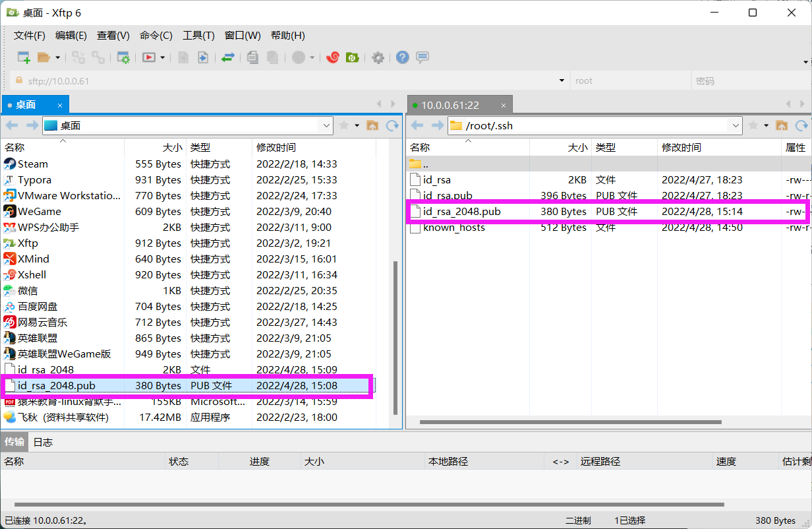
Task: Click the Copy toolbar icon
Action: (252, 57)
